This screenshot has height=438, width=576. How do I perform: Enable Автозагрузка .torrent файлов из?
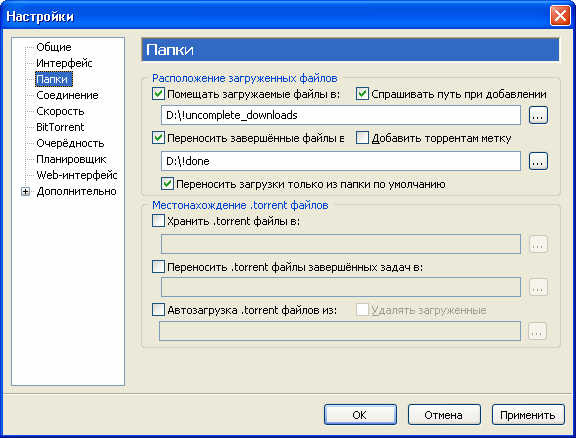pyautogui.click(x=158, y=310)
